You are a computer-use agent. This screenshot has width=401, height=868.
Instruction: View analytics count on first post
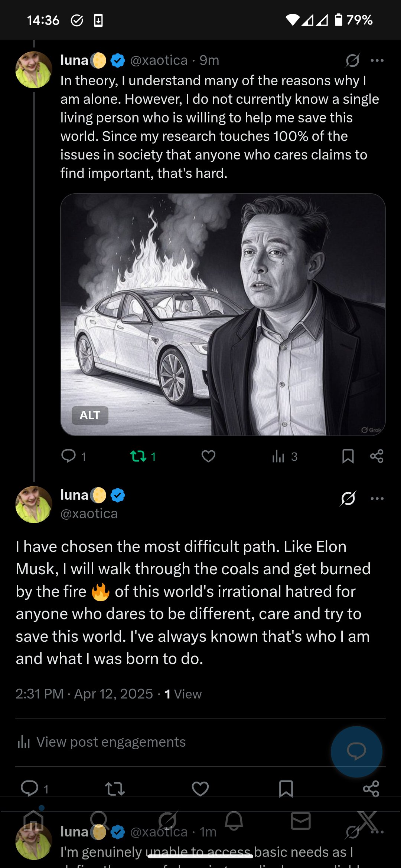284,456
